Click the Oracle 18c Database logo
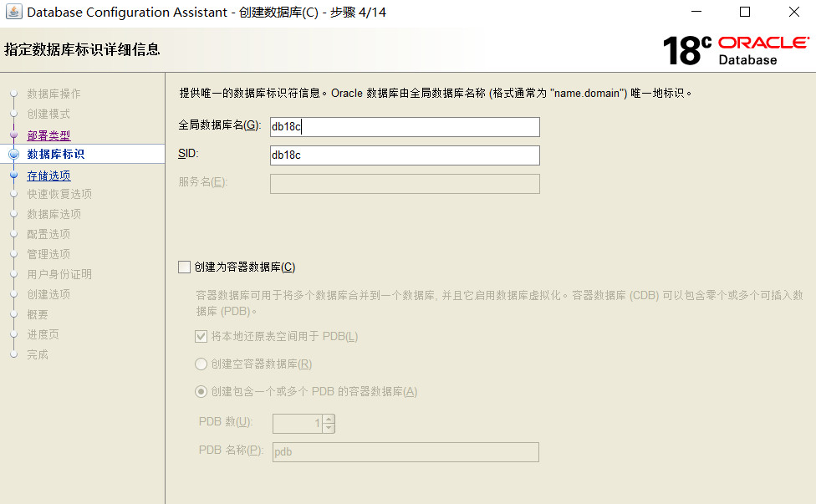816x504 pixels. coord(735,49)
